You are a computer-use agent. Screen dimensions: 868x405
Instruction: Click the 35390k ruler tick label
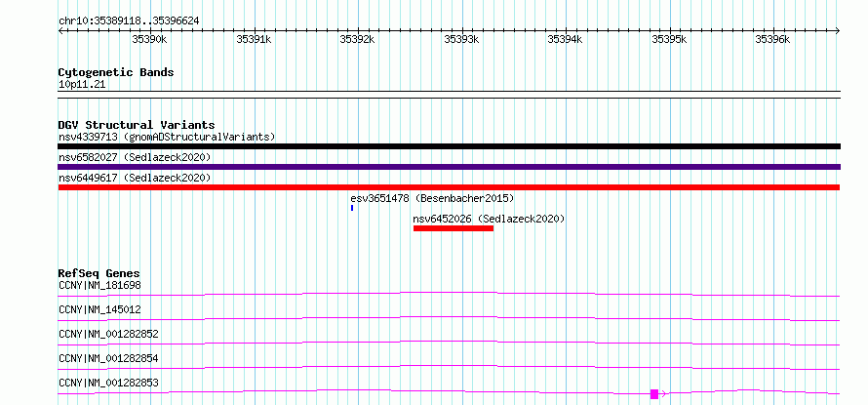pos(149,39)
